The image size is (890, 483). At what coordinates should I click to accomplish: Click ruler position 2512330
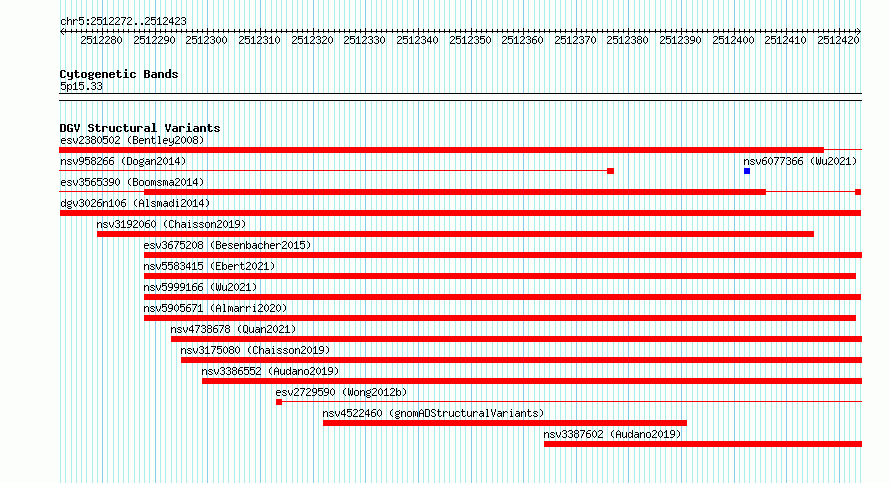point(364,40)
